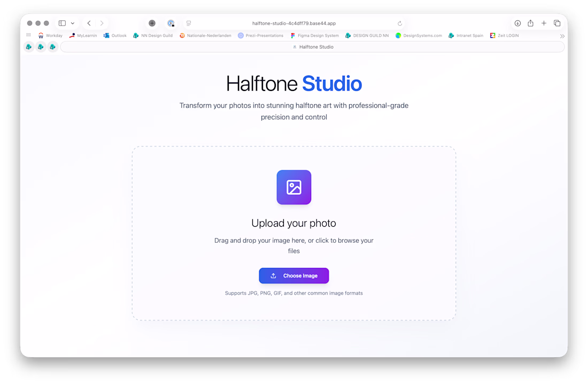Screen dimensions: 588x384
Task: Open the Nationale-Nederlanden bookmark
Action: pyautogui.click(x=205, y=36)
